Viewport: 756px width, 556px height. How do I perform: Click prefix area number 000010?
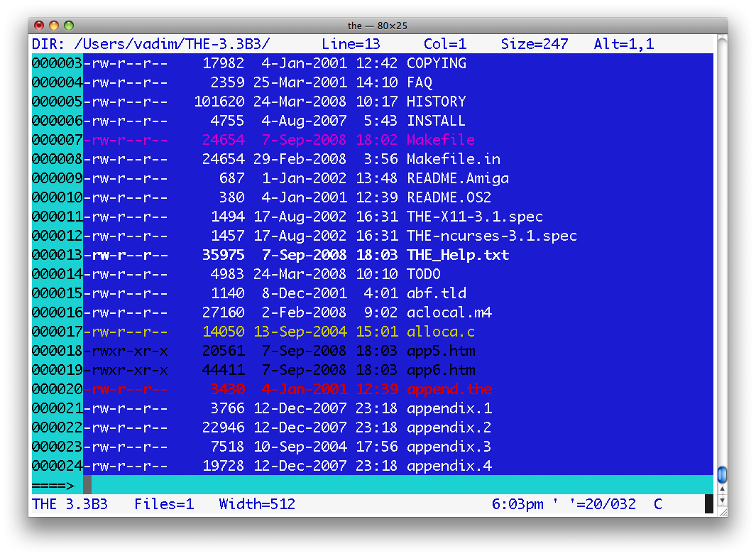(57, 197)
